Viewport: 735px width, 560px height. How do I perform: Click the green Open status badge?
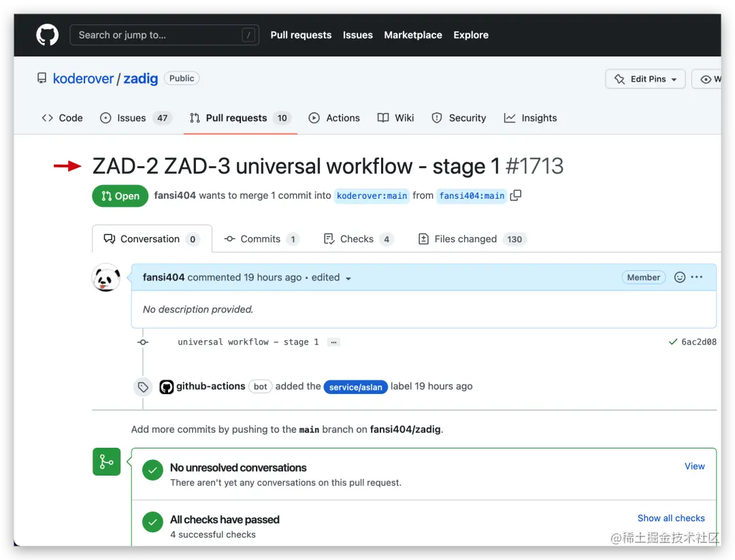(120, 196)
